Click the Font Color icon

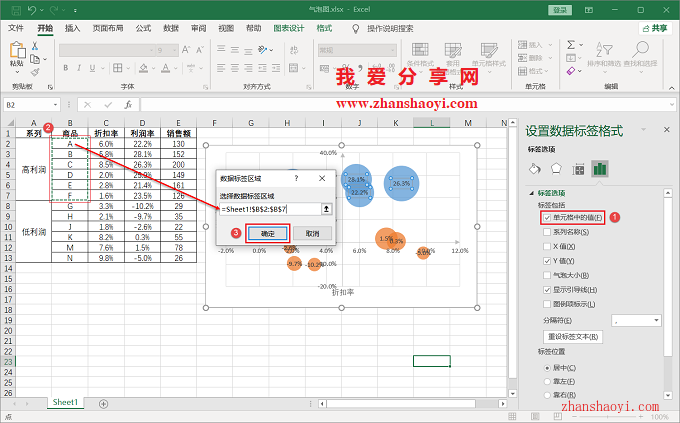[x=166, y=68]
